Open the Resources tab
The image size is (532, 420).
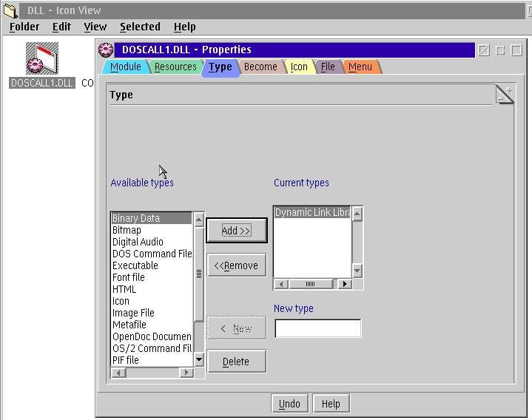[x=175, y=67]
